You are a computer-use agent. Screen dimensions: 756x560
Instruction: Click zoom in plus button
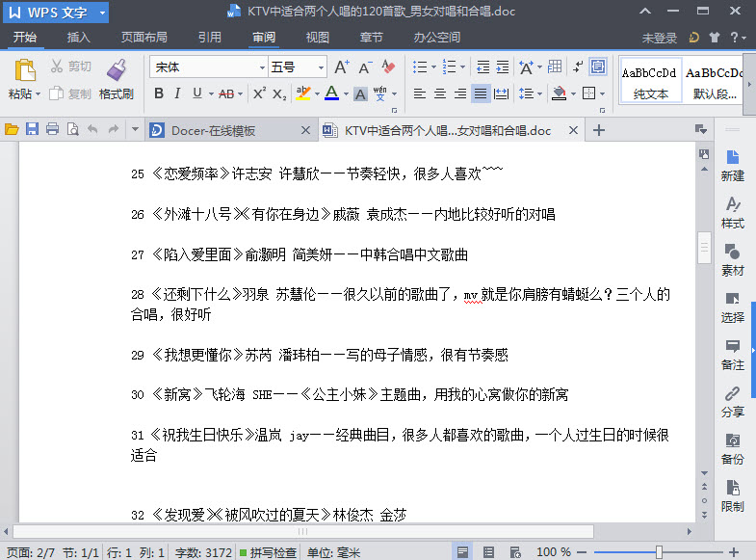coord(733,552)
